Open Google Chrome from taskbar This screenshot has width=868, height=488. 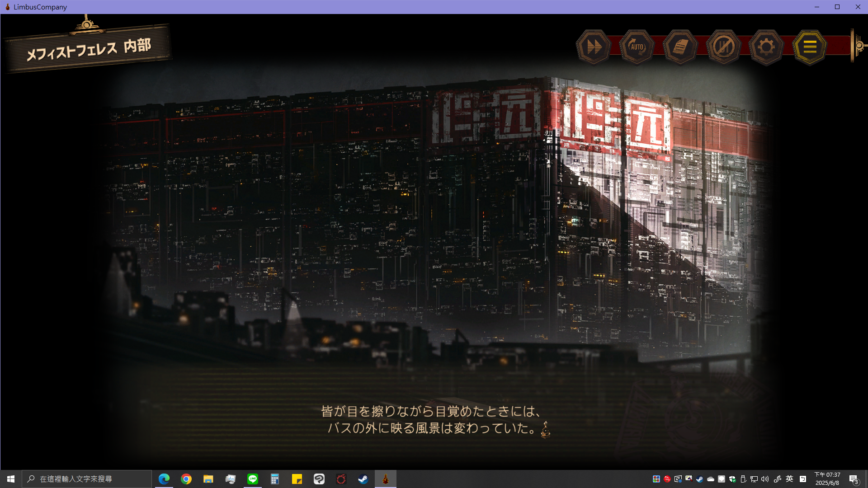[x=186, y=479]
